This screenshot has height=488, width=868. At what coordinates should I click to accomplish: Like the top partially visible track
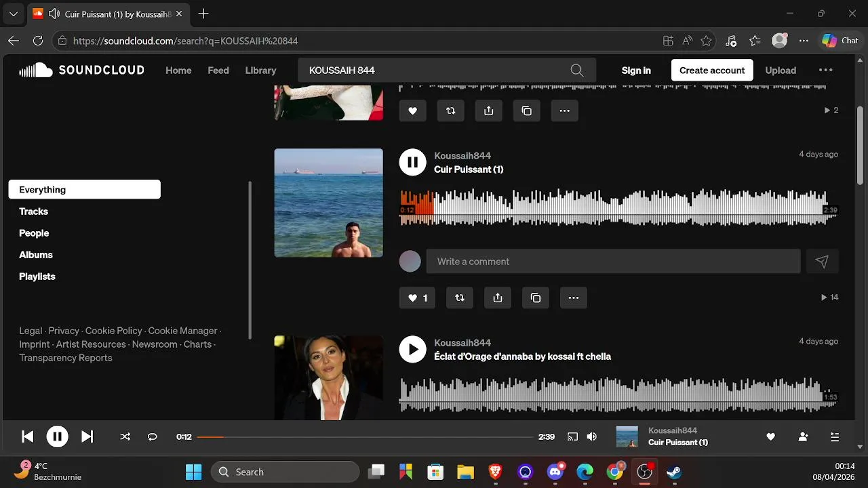click(x=412, y=110)
